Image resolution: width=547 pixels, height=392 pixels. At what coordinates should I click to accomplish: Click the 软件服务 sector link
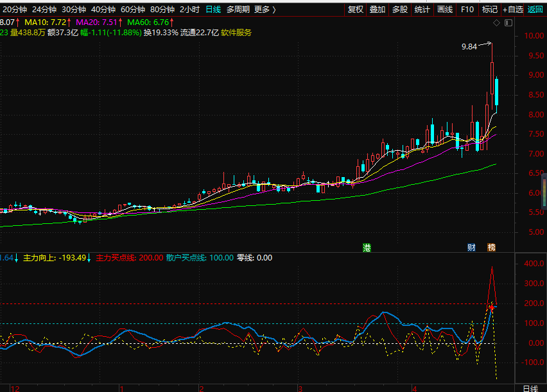tap(236, 33)
